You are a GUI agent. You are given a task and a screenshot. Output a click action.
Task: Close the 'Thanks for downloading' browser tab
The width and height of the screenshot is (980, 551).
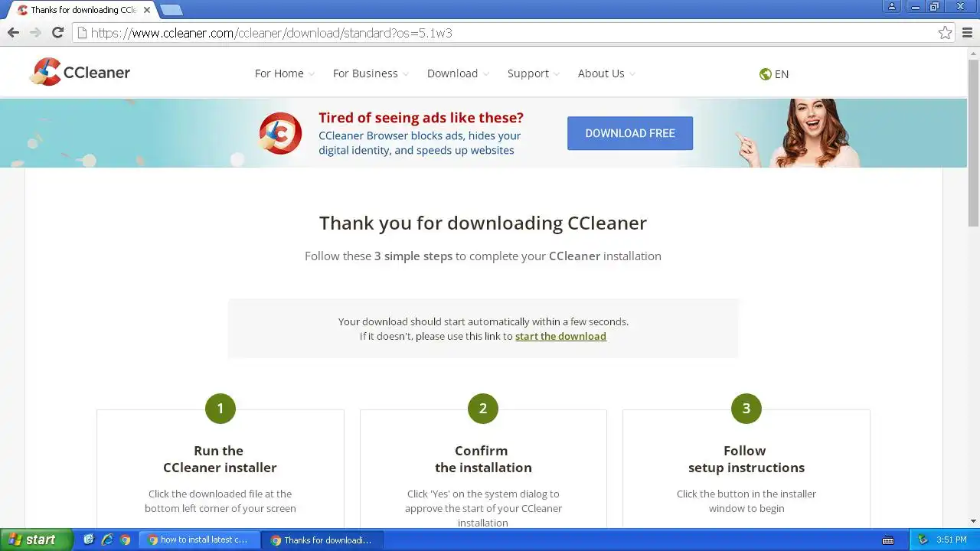[146, 10]
